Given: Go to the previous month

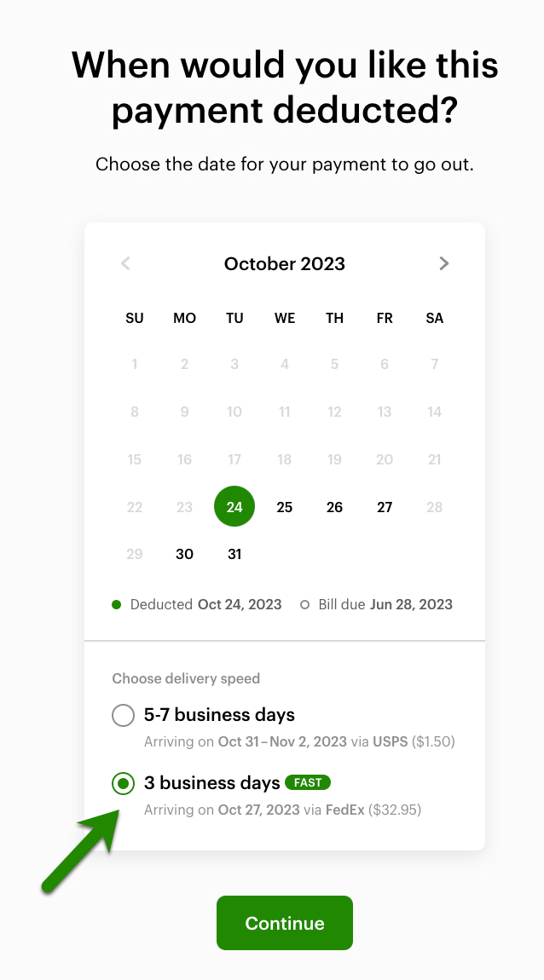Looking at the screenshot, I should (125, 263).
